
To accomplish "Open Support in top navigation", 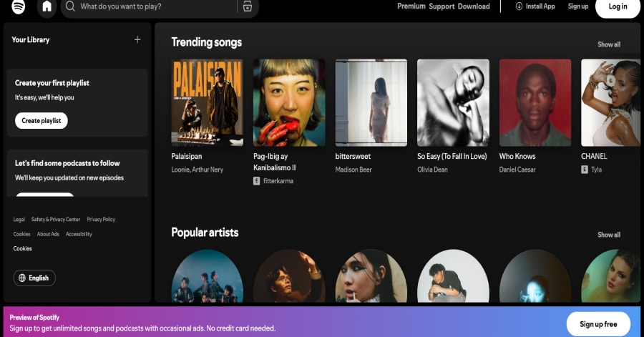I will [441, 6].
